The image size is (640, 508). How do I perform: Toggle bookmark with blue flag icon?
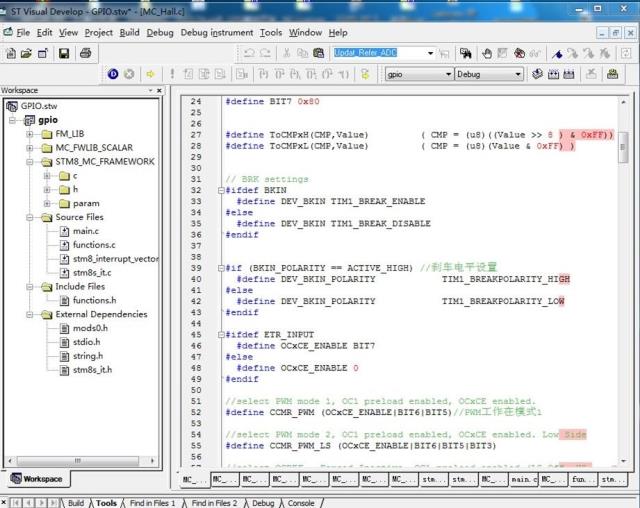tap(557, 53)
